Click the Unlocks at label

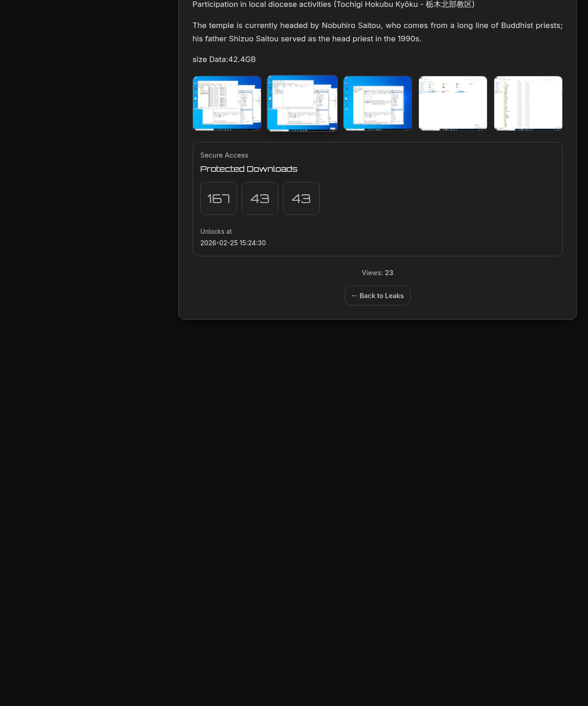click(216, 232)
